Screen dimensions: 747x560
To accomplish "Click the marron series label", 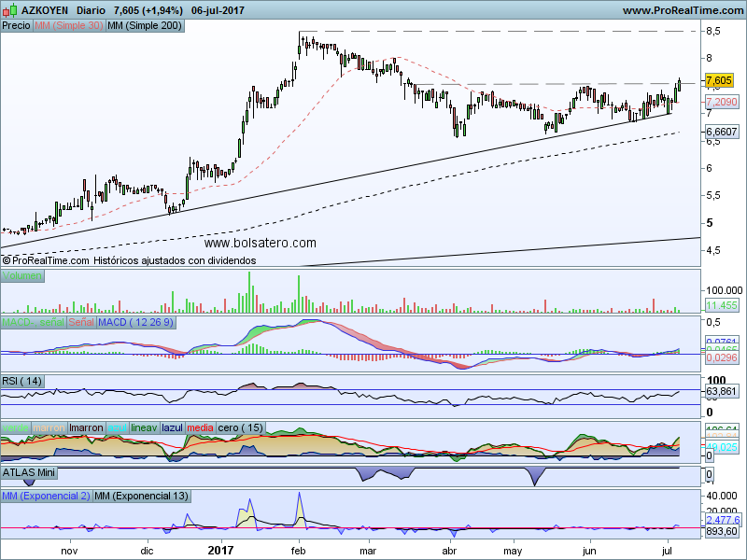I will click(50, 427).
